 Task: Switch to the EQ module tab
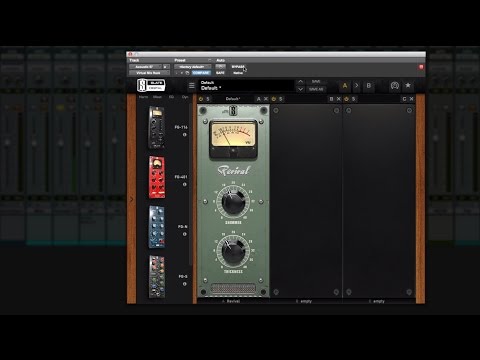click(171, 97)
